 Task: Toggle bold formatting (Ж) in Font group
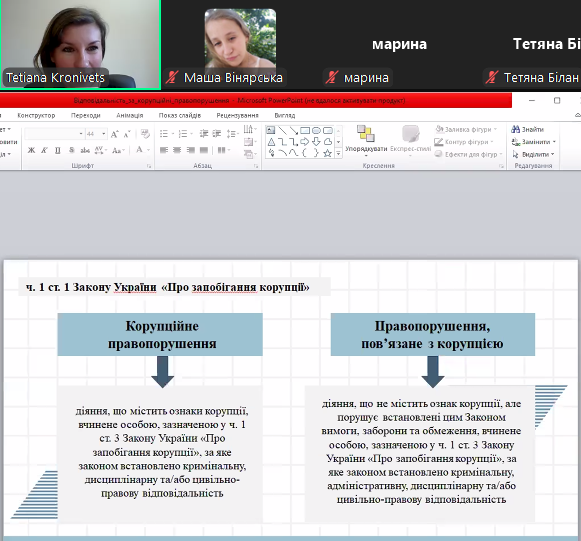[31, 150]
